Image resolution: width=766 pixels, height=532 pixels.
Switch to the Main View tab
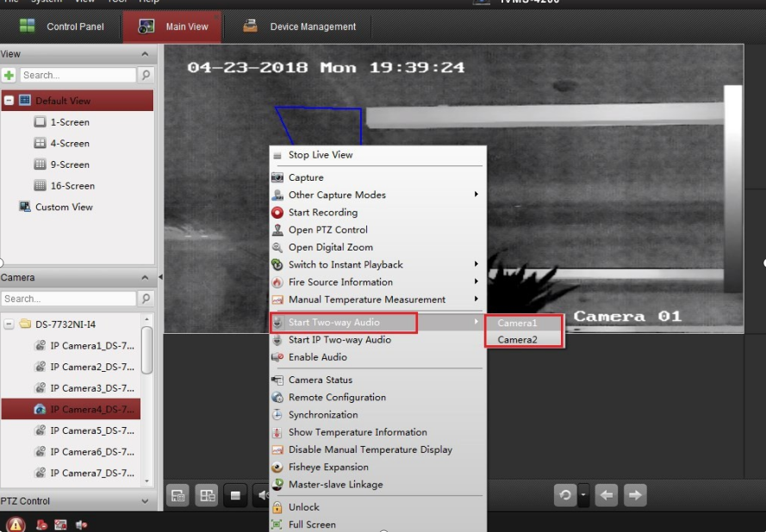coord(173,27)
